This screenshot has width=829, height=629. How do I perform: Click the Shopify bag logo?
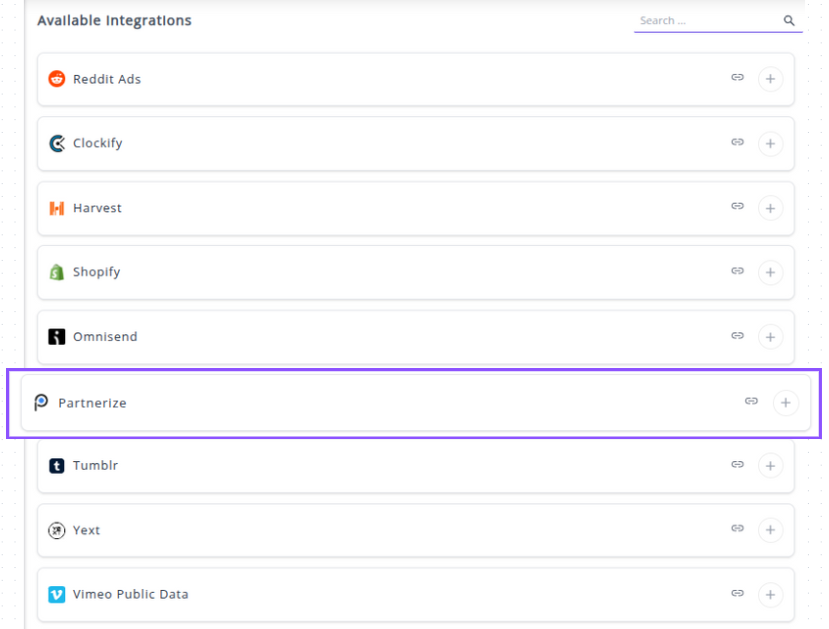tap(57, 272)
